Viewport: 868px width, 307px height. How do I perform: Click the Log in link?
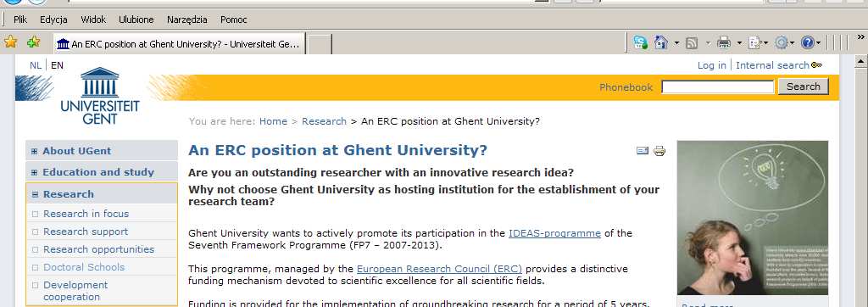[711, 65]
